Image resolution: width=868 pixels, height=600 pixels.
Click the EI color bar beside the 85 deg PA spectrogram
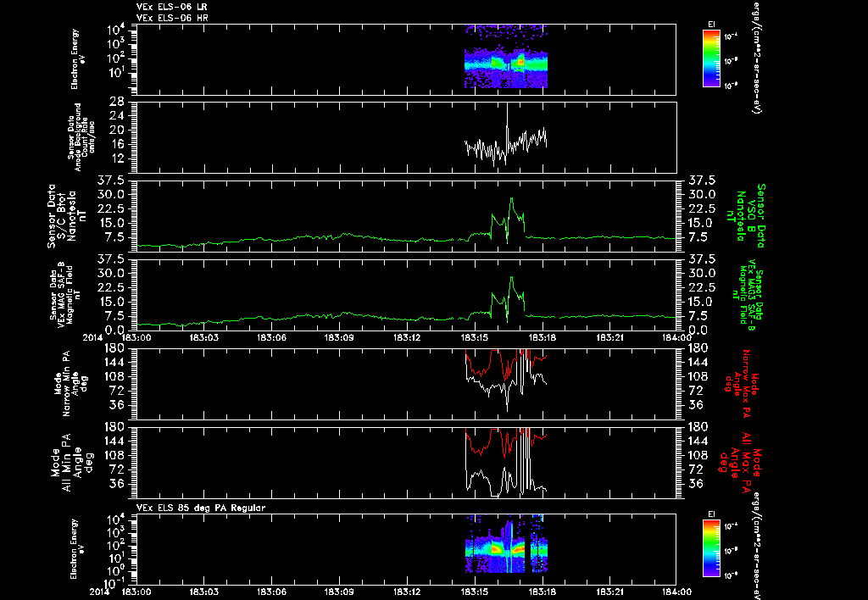(711, 549)
